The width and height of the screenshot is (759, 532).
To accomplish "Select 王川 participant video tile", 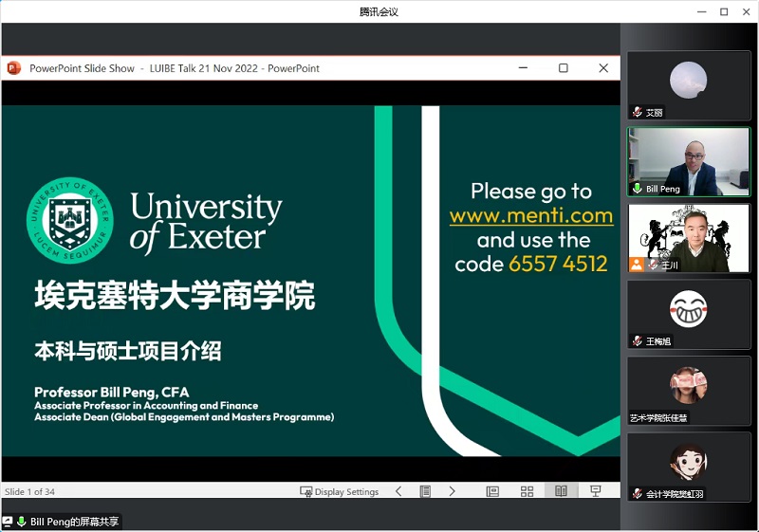I will [x=688, y=238].
